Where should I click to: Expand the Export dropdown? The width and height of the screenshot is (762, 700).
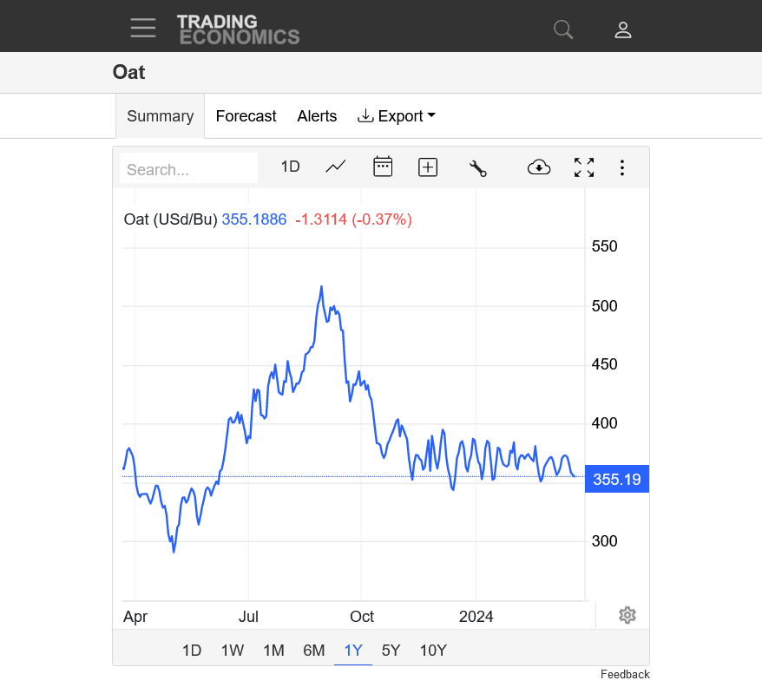point(397,116)
